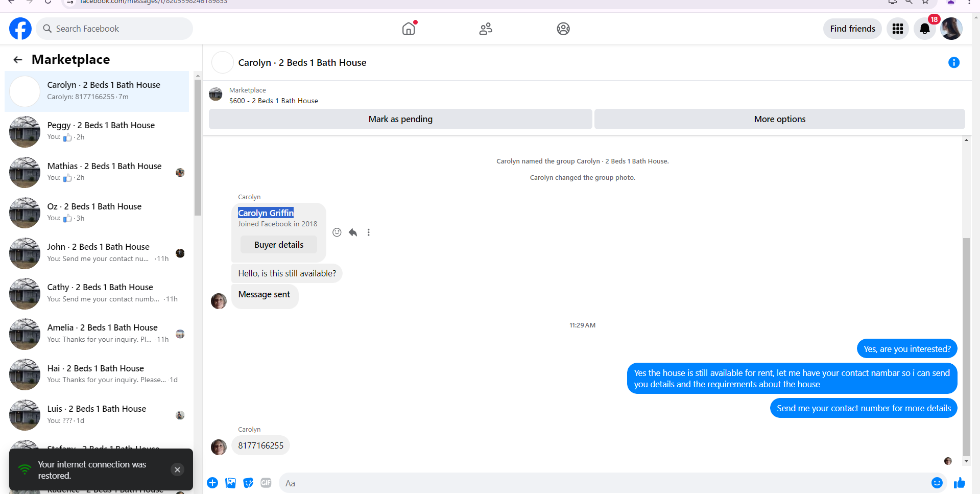The width and height of the screenshot is (980, 494).
Task: Open Amelia's 2 Beds 1 Bath House chat
Action: 97,334
